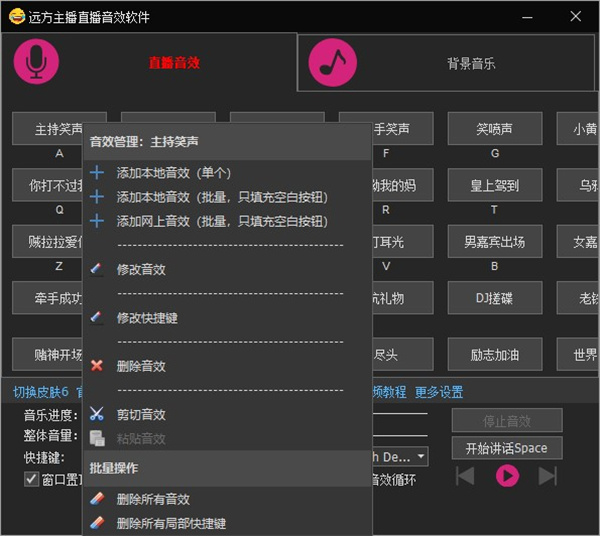Select 修改快捷键 menu entry
The width and height of the screenshot is (600, 536).
click(227, 318)
